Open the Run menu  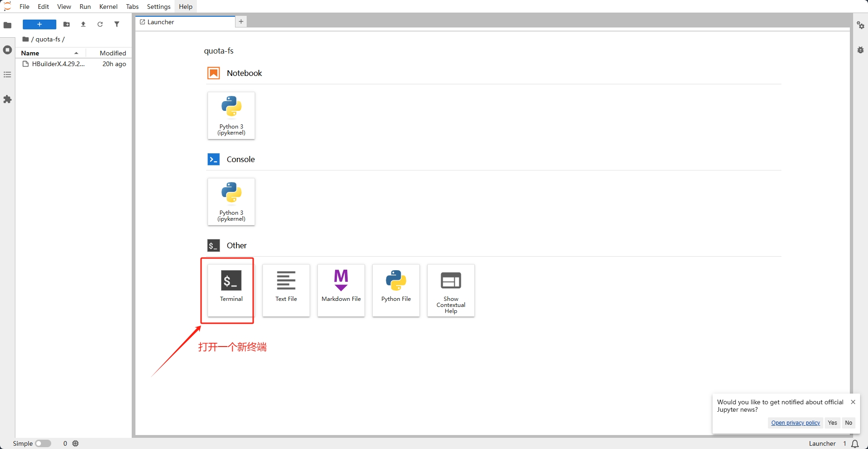(85, 7)
